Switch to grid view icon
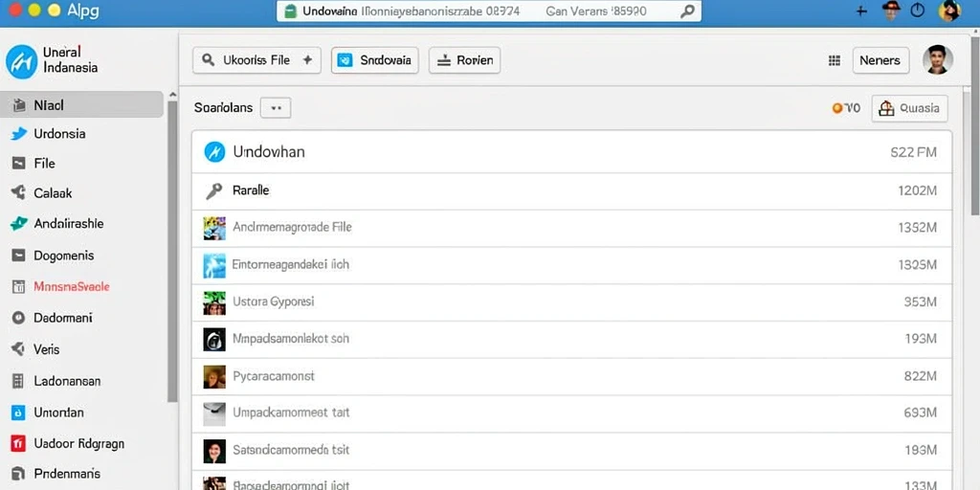This screenshot has height=490, width=980. tap(834, 60)
